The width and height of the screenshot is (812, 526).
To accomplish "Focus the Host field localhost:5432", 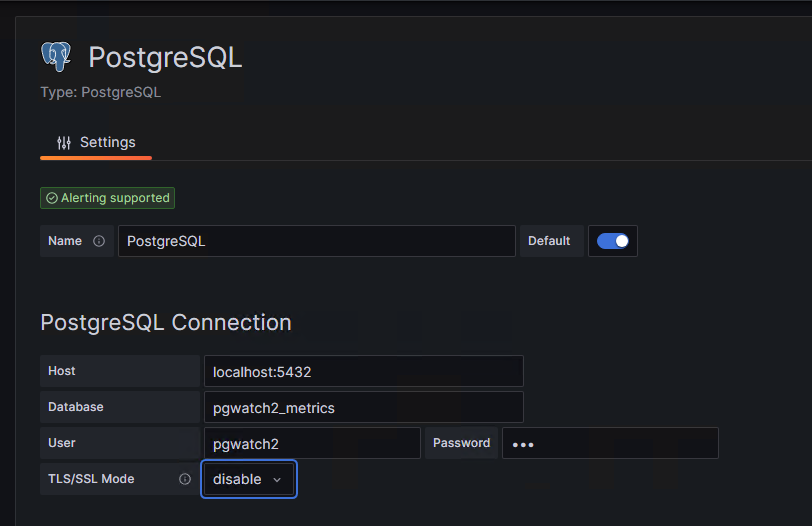I will click(364, 371).
